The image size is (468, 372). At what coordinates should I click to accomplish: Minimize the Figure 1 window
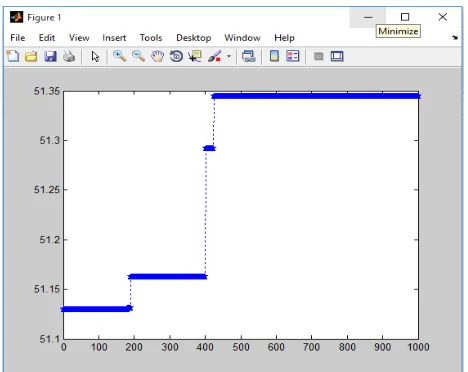[x=368, y=17]
